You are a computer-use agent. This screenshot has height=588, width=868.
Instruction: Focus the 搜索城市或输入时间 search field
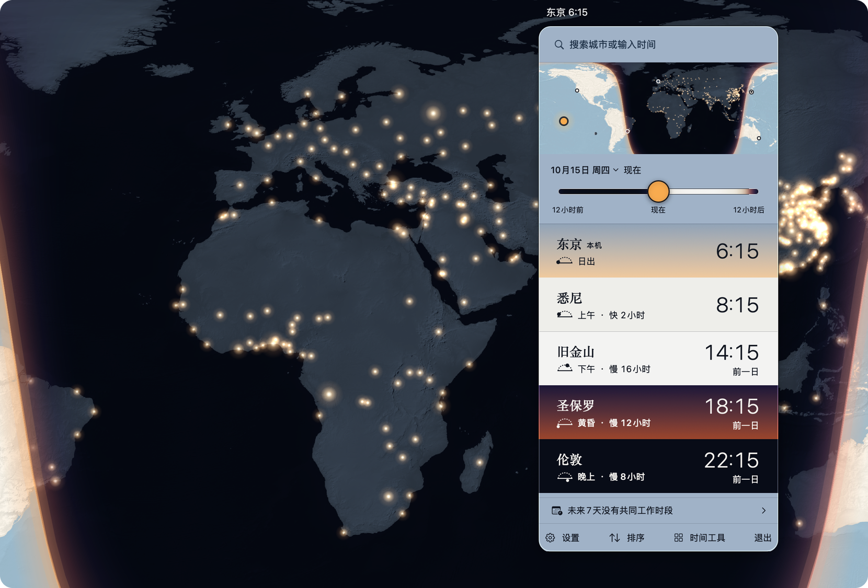click(x=658, y=45)
